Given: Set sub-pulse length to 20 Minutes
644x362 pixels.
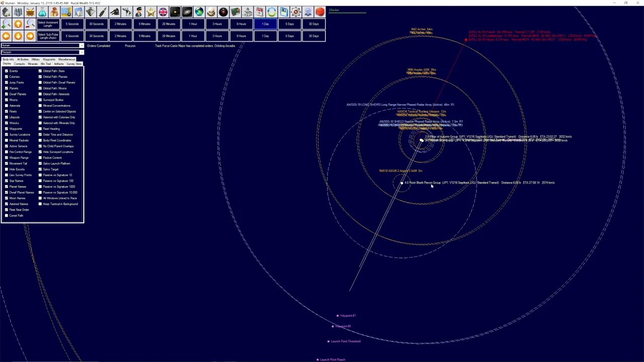Looking at the screenshot, I should 169,36.
